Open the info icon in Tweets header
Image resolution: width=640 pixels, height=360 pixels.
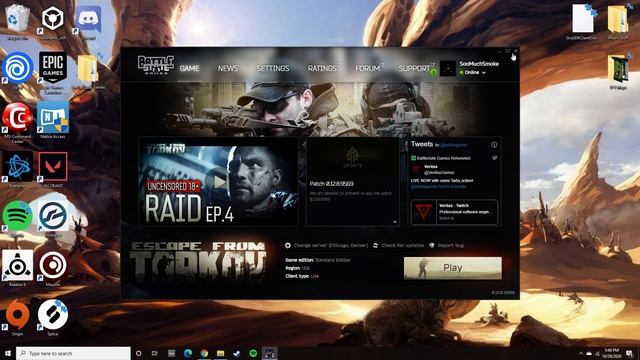[494, 144]
